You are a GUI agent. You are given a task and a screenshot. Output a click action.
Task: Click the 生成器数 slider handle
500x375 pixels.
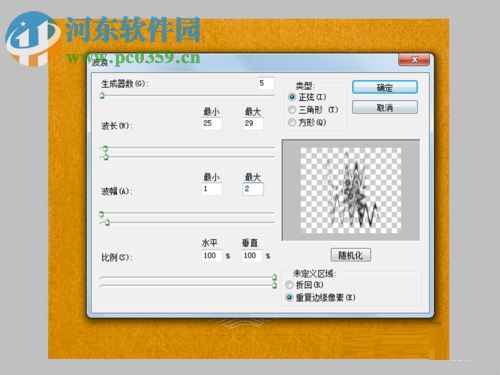pyautogui.click(x=102, y=96)
